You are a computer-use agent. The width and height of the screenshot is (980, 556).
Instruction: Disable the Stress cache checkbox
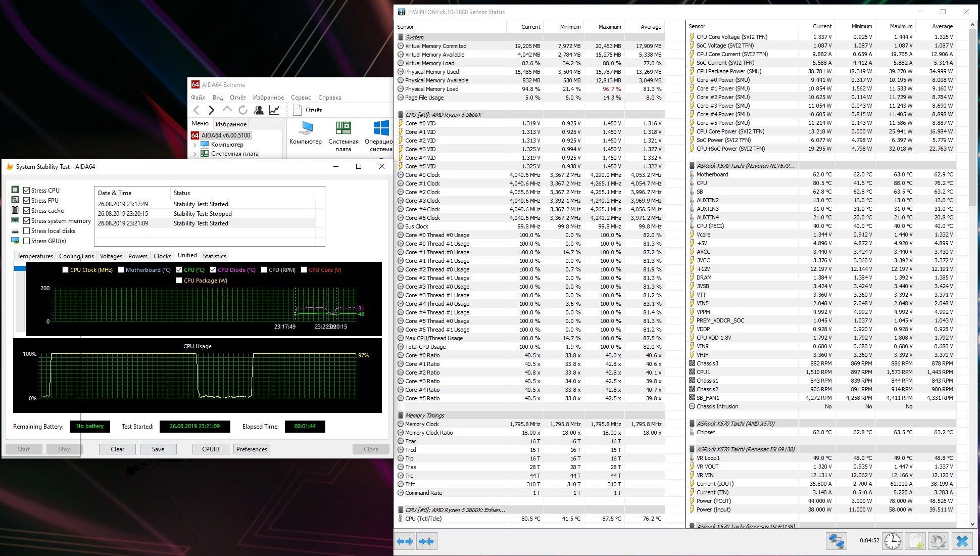tap(27, 211)
